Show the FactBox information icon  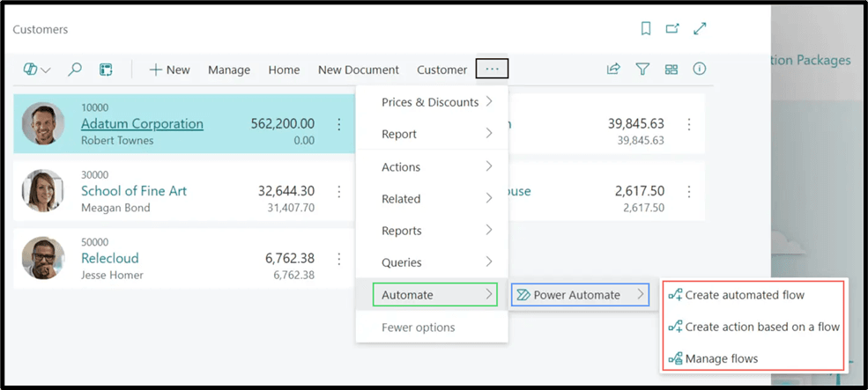point(700,70)
